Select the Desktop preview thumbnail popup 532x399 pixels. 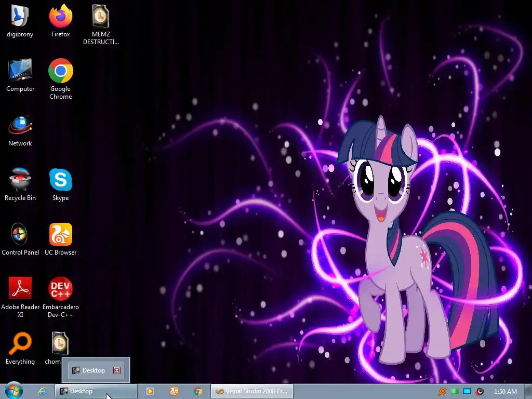[96, 370]
